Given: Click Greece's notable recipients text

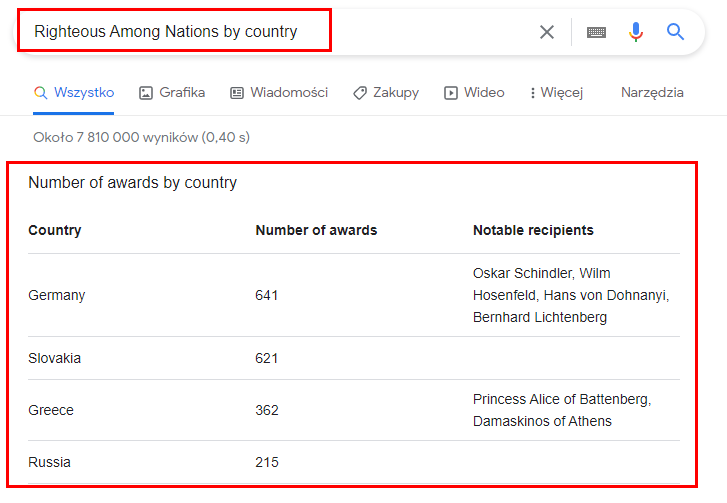Looking at the screenshot, I should tap(561, 410).
